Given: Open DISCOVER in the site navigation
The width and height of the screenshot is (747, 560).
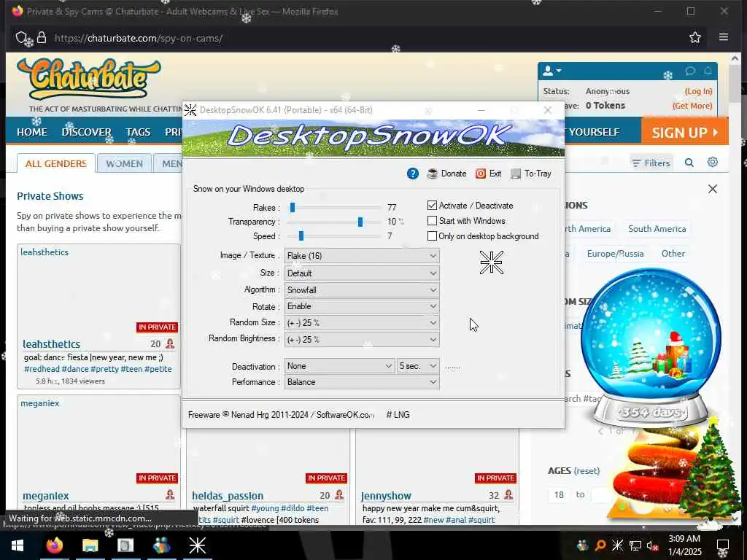Looking at the screenshot, I should point(86,132).
